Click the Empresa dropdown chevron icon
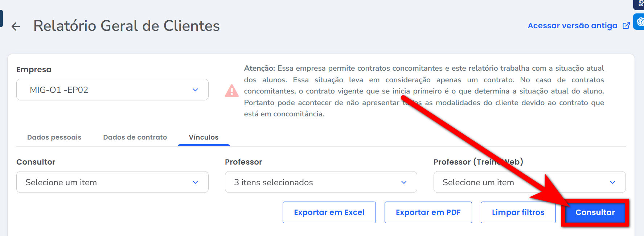 coord(195,90)
